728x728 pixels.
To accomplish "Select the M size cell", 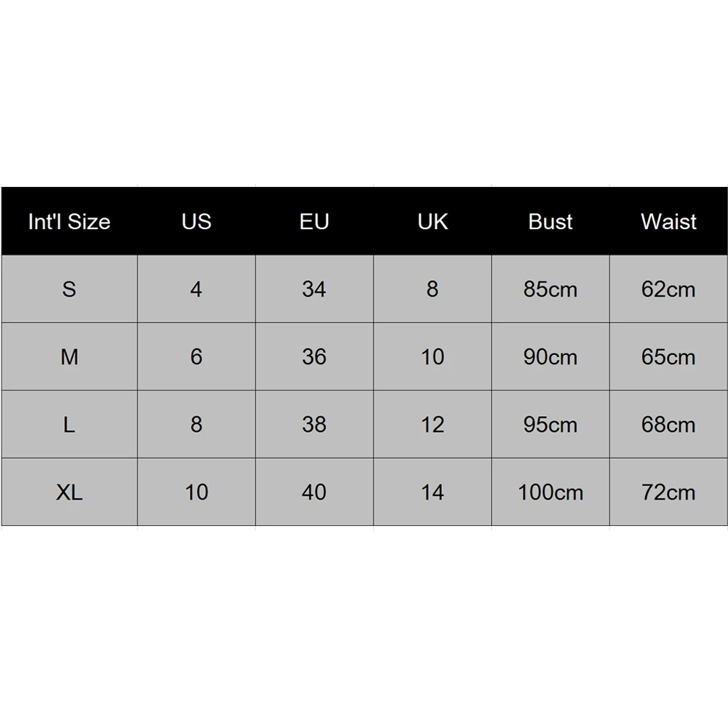I will [69, 357].
